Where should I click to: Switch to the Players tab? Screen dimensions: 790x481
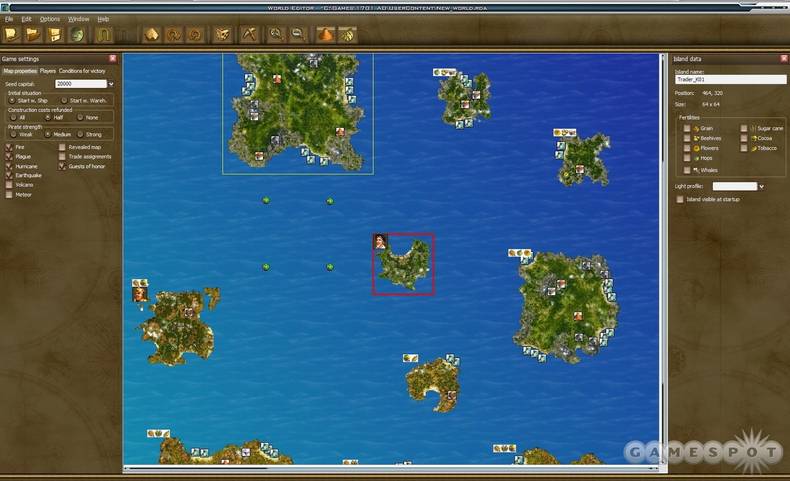48,71
